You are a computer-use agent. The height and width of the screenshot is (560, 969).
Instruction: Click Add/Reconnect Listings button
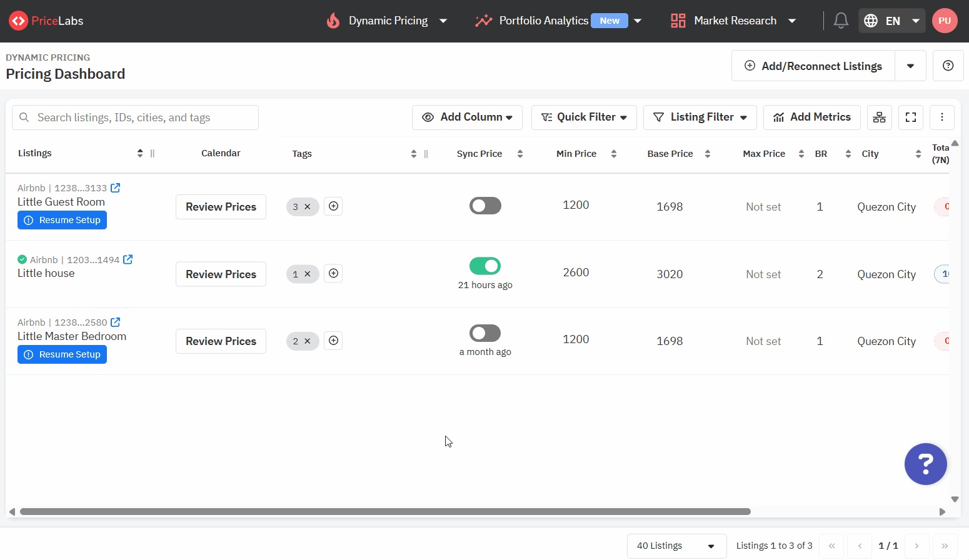click(x=813, y=66)
